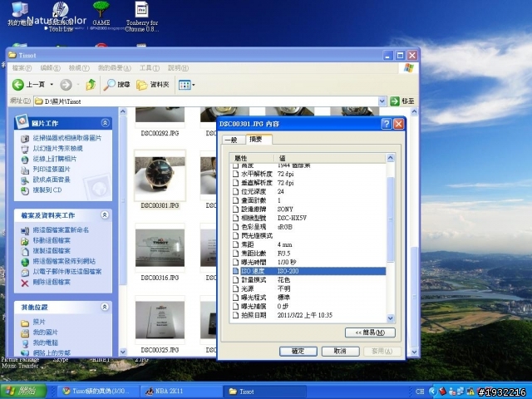Click 列印這張圖片 link
This screenshot has width=532, height=399.
(52, 170)
